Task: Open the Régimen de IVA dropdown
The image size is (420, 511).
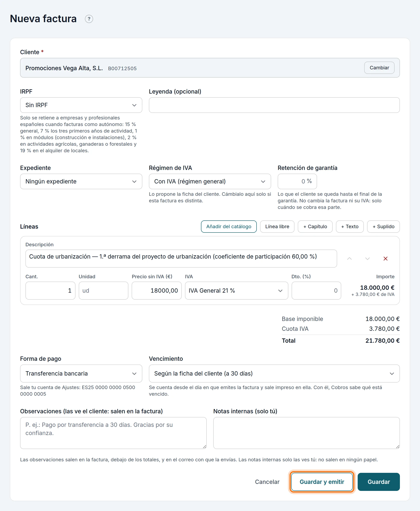Action: click(210, 181)
